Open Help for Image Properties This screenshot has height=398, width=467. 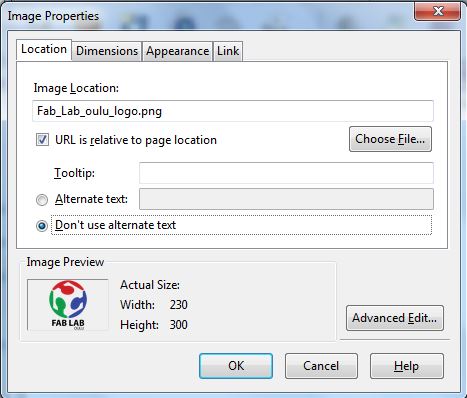click(407, 366)
